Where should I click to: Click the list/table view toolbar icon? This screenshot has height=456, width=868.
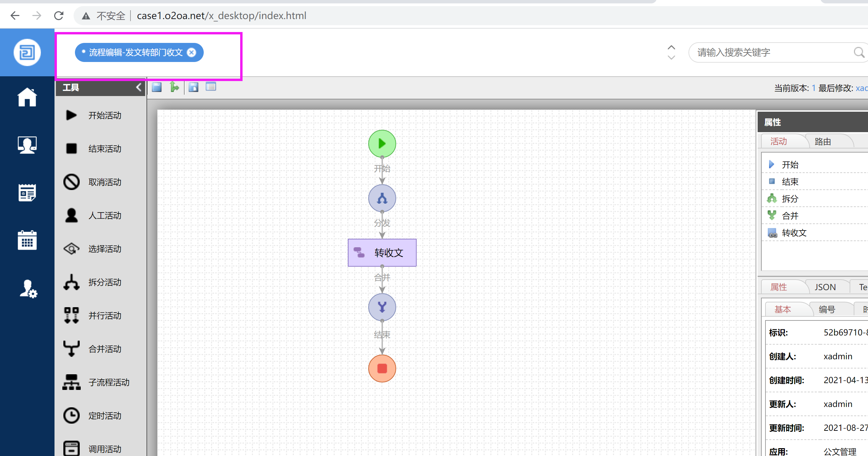211,87
